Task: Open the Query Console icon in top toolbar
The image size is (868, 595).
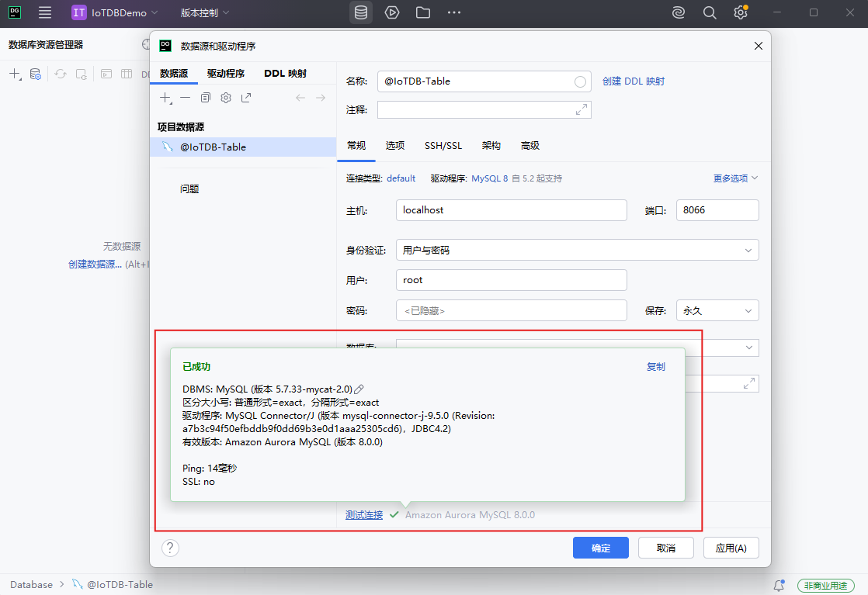Action: coord(392,12)
